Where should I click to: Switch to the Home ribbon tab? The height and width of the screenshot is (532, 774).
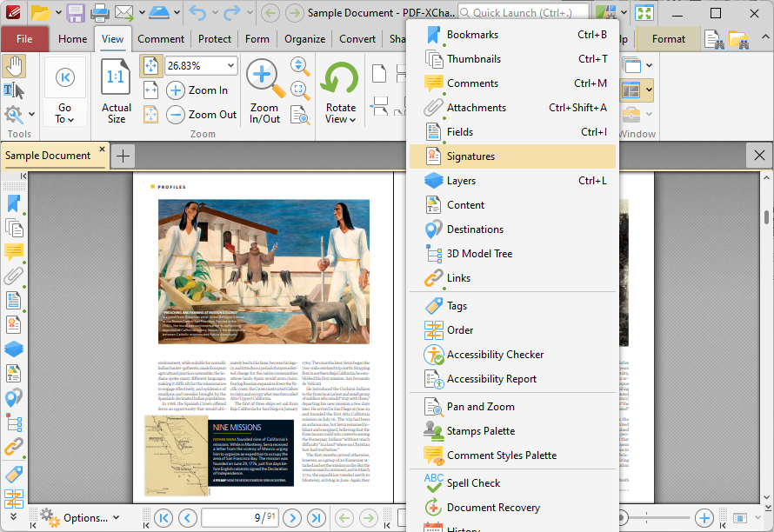(x=72, y=39)
